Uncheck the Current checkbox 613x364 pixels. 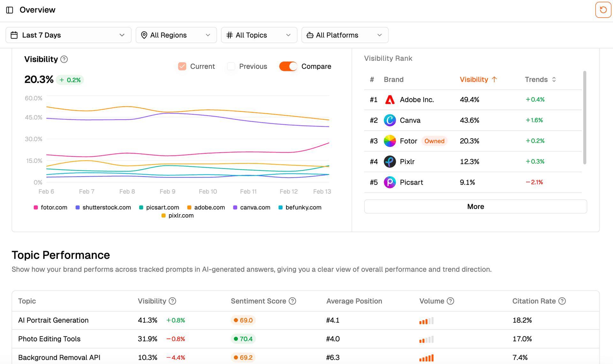pos(182,66)
